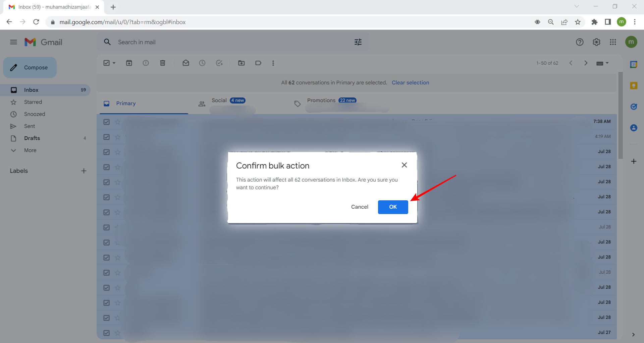Open the Inbox folder
Screen dimensions: 644x343
click(45, 90)
